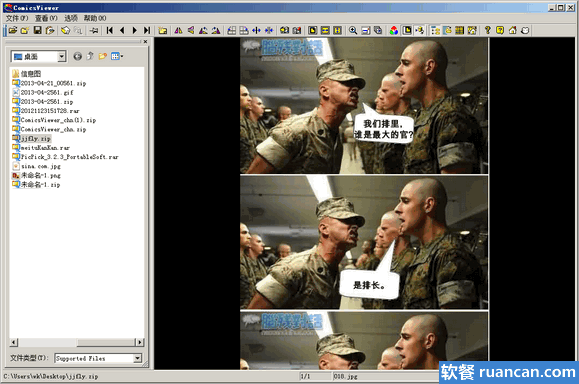The height and width of the screenshot is (384, 579).
Task: Click the 018.jpg status bar entry
Action: [346, 377]
